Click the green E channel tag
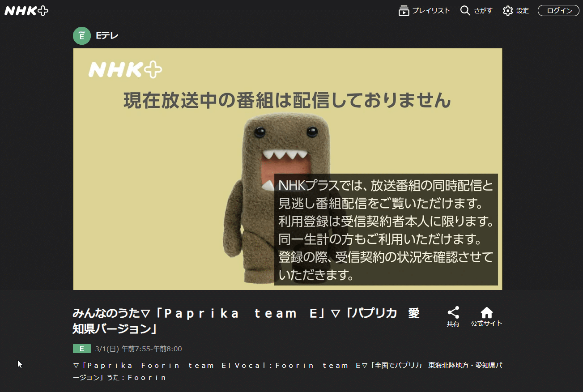The image size is (583, 392). coord(82,349)
